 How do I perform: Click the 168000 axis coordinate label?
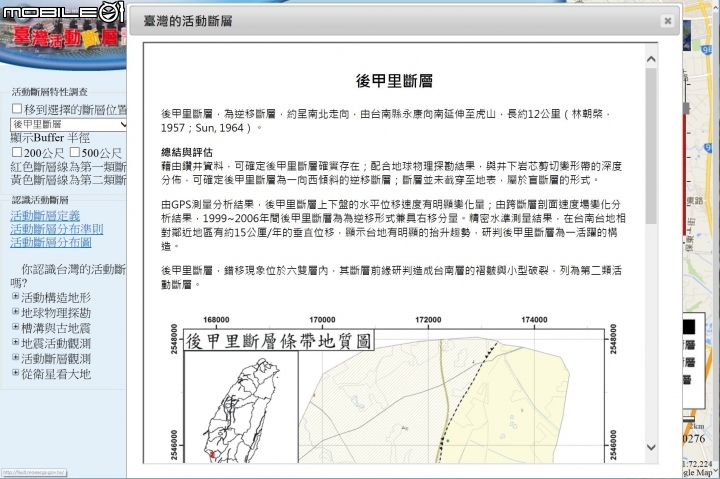(216, 320)
